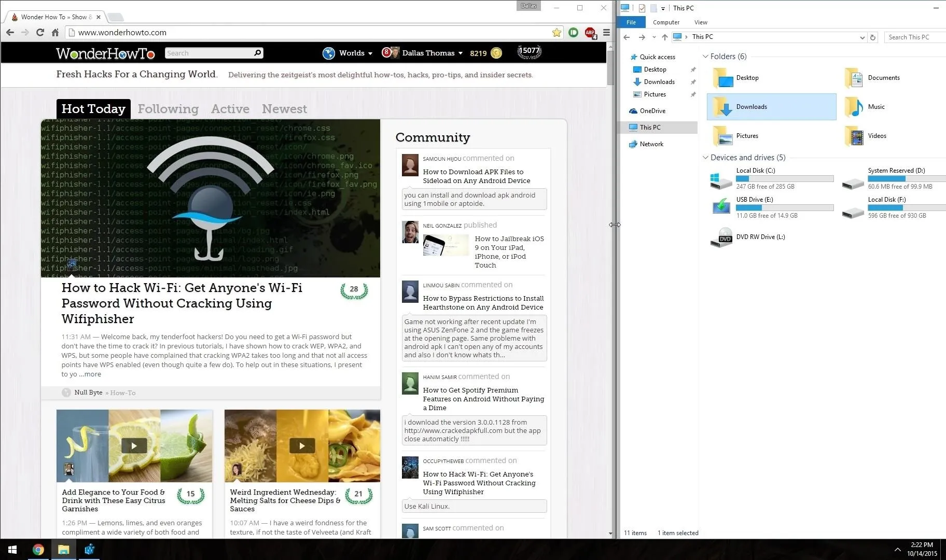946x560 pixels.
Task: Switch to the Newest tab
Action: point(284,109)
